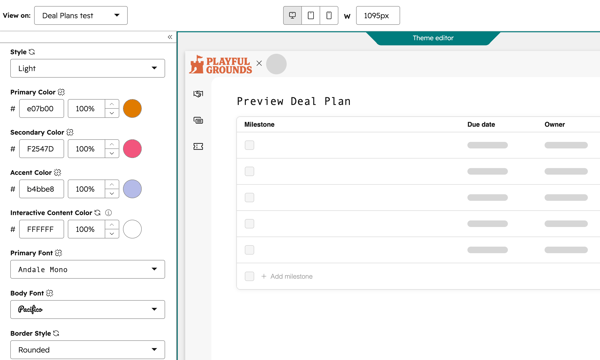Click Owner column header
This screenshot has height=360, width=600.
point(554,124)
